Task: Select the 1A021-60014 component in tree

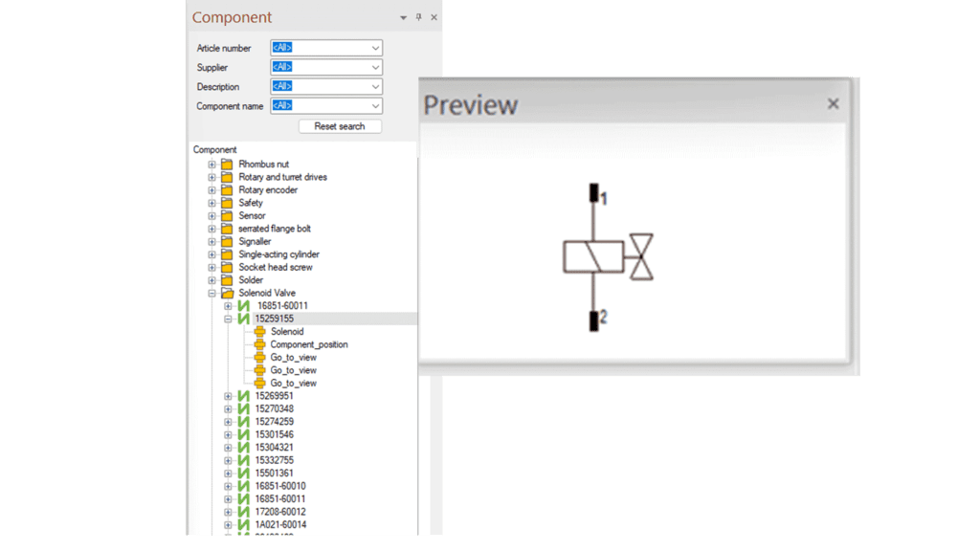Action: (280, 525)
